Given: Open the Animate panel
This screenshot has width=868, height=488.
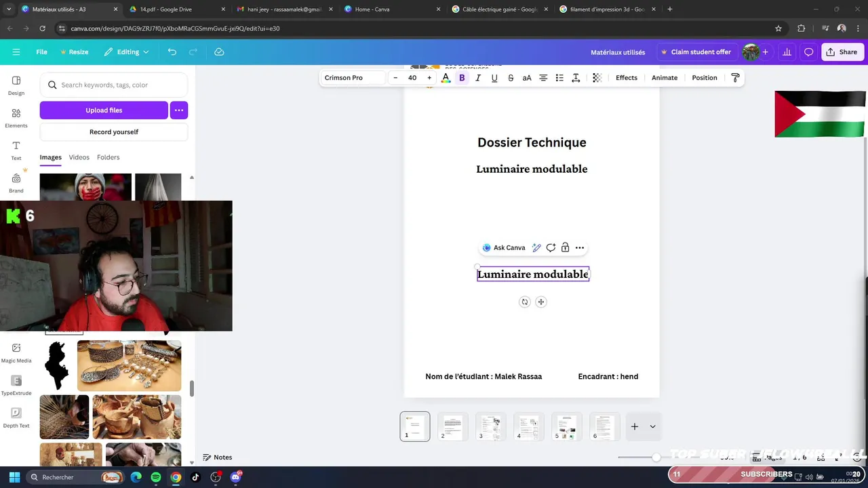Looking at the screenshot, I should [x=665, y=78].
